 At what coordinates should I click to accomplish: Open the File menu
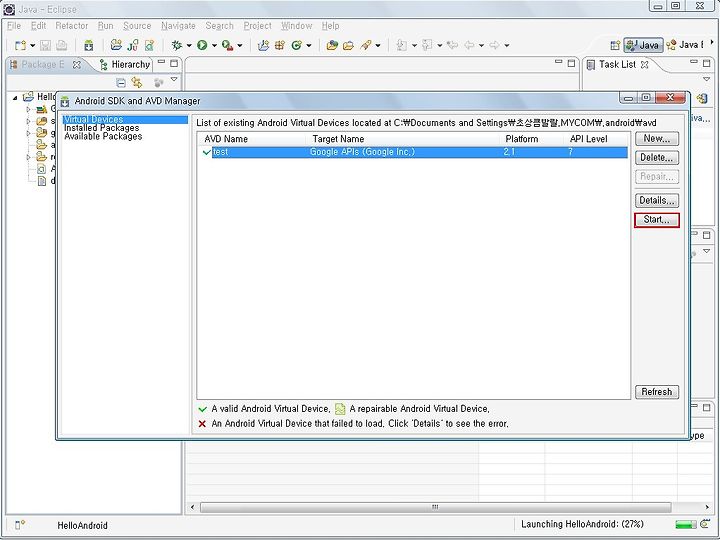pos(14,26)
